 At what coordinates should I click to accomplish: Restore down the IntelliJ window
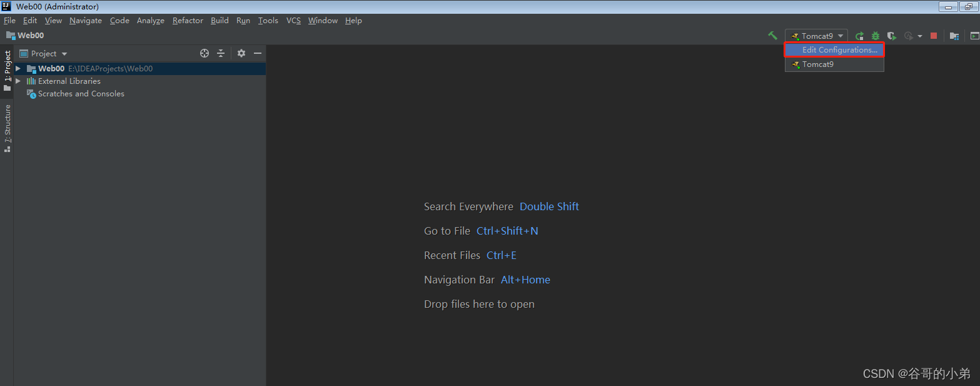pos(969,7)
